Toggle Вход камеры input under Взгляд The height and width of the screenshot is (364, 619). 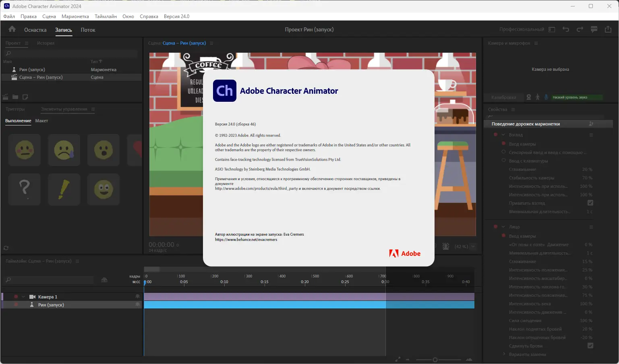(x=503, y=144)
